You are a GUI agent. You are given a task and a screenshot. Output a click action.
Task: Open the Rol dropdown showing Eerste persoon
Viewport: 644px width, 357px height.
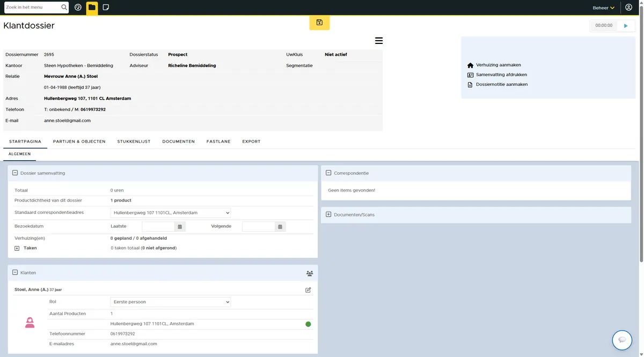(171, 302)
